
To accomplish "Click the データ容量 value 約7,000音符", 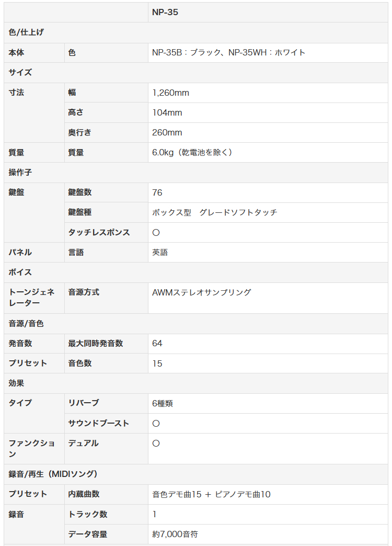I will tap(175, 534).
